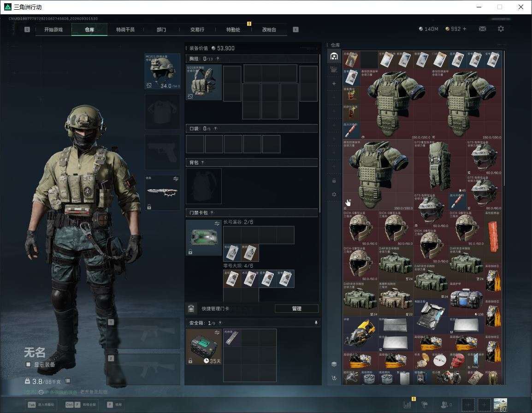The width and height of the screenshot is (532, 413).
Task: Open the 特战干员 tab
Action: click(x=125, y=29)
